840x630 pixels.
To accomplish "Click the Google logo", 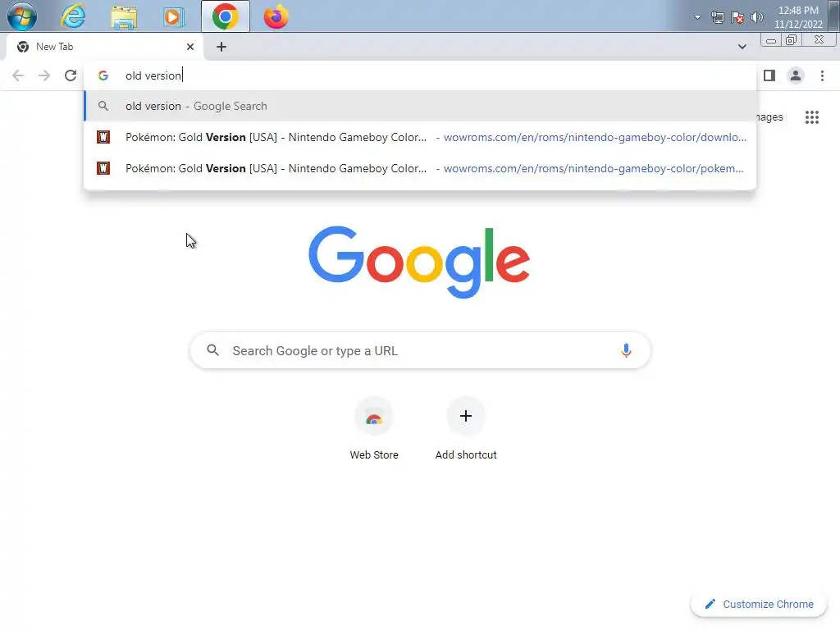I will (419, 262).
